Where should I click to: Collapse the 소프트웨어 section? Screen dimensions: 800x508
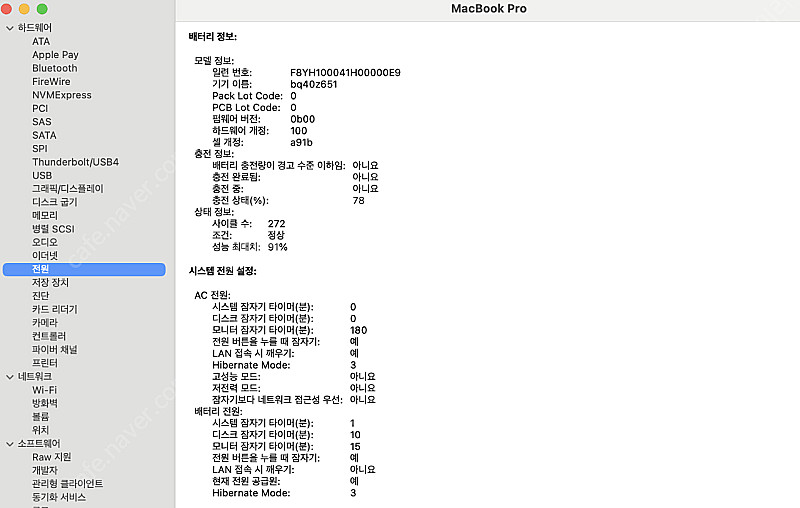tap(10, 444)
